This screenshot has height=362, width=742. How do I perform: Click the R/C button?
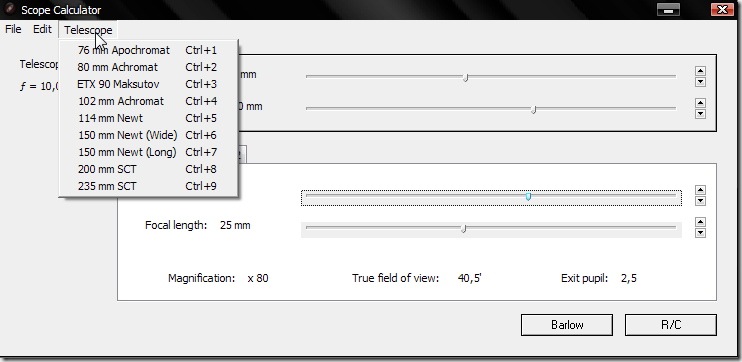tap(671, 325)
